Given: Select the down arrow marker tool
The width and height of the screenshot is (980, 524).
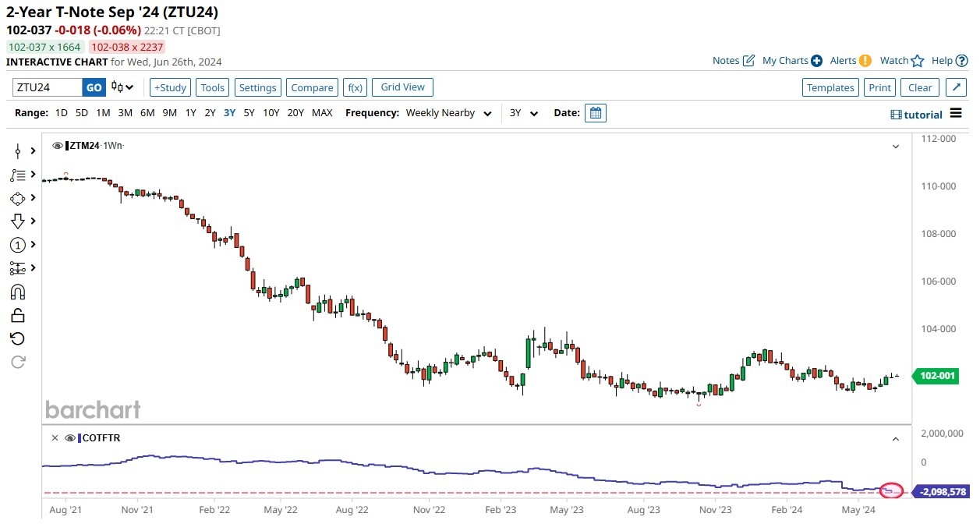Looking at the screenshot, I should point(17,221).
